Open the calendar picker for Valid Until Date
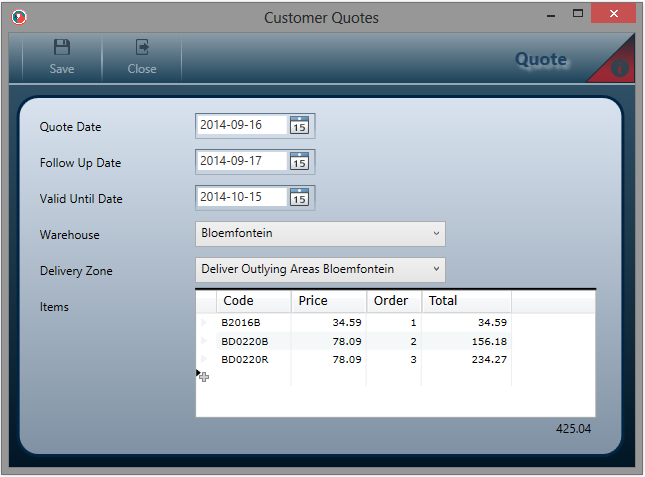The height and width of the screenshot is (477, 645). pos(300,197)
